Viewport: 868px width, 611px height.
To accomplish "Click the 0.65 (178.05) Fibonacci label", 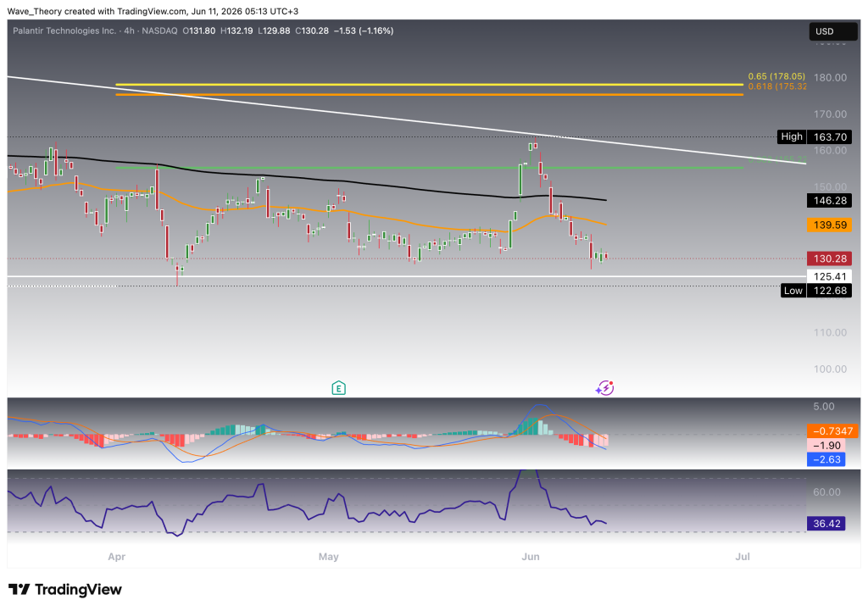I will (776, 76).
